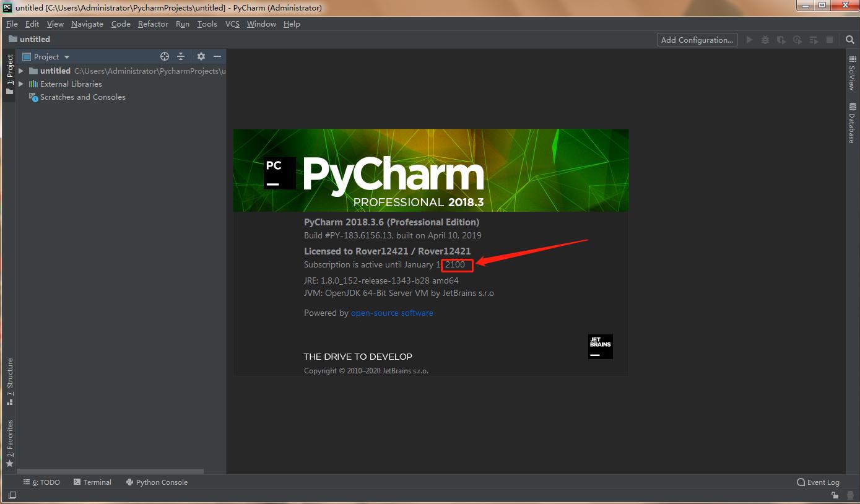Screen dimensions: 860x504
Task: Collapse all nodes with the Project panel collapse icon
Action: [x=181, y=56]
